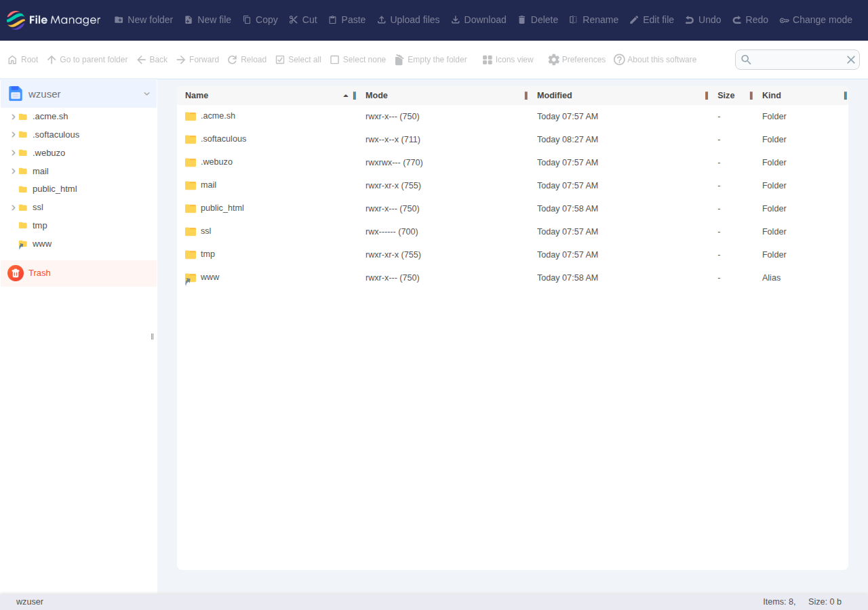The width and height of the screenshot is (868, 610).
Task: Open About this software
Action: click(655, 60)
